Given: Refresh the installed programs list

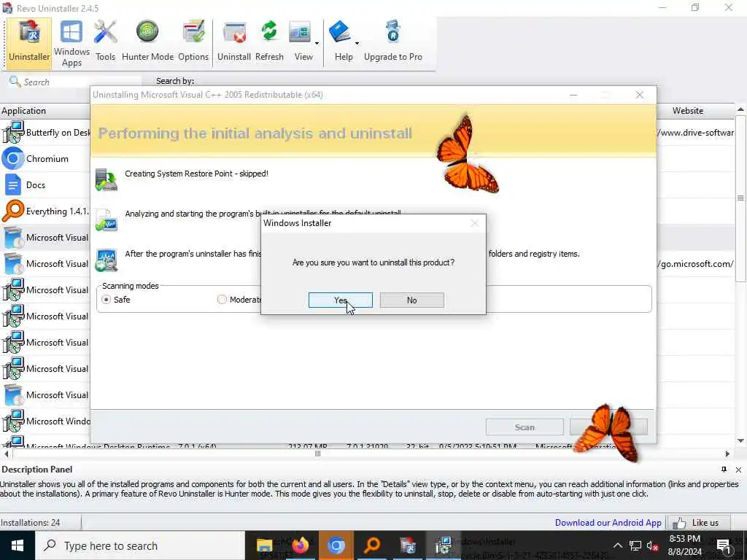Looking at the screenshot, I should pyautogui.click(x=269, y=42).
